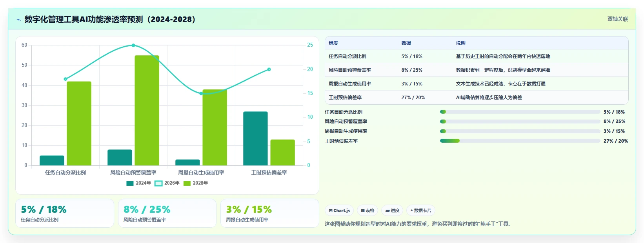
Task: Toggle the 2028年 legend swatch
Action: (187, 183)
